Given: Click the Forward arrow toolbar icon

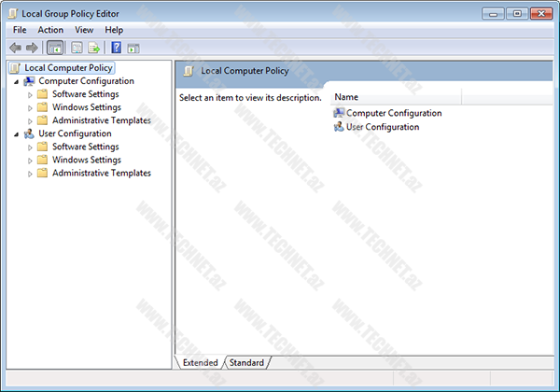Looking at the screenshot, I should 32,48.
